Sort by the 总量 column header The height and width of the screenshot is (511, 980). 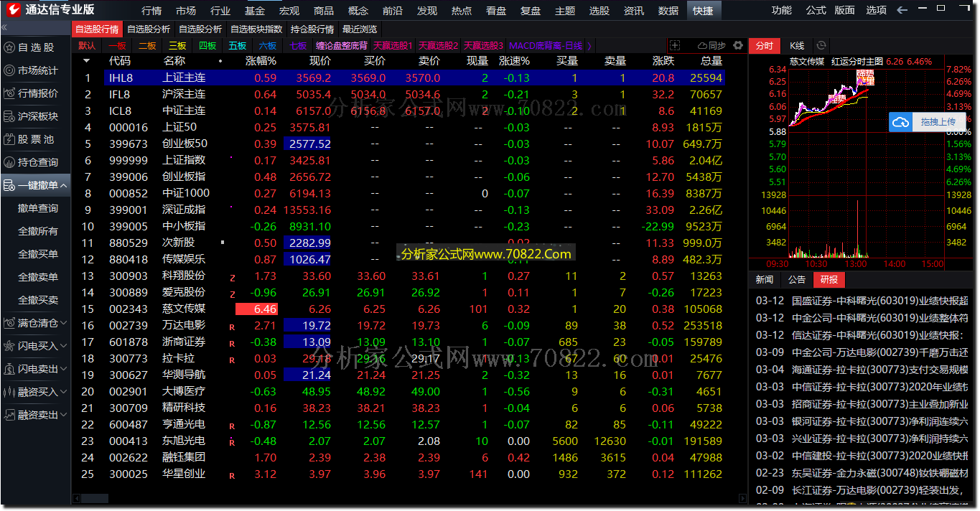711,61
